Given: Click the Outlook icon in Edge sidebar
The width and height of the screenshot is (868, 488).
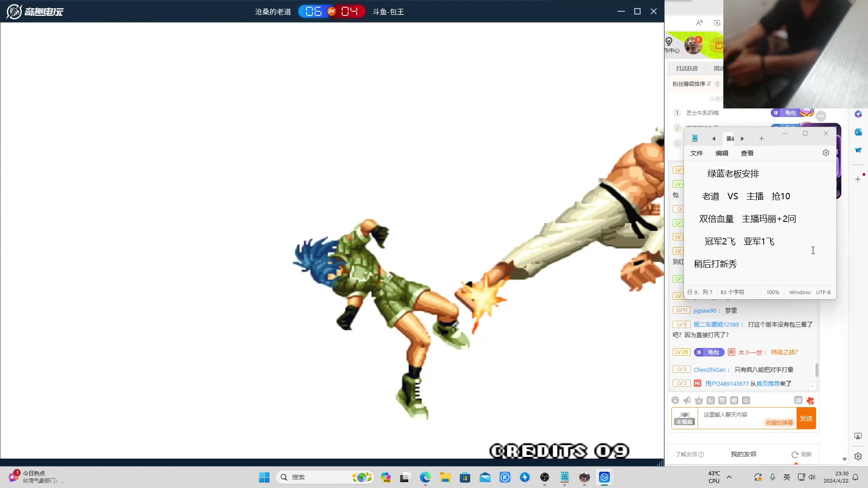Looking at the screenshot, I should click(x=858, y=132).
